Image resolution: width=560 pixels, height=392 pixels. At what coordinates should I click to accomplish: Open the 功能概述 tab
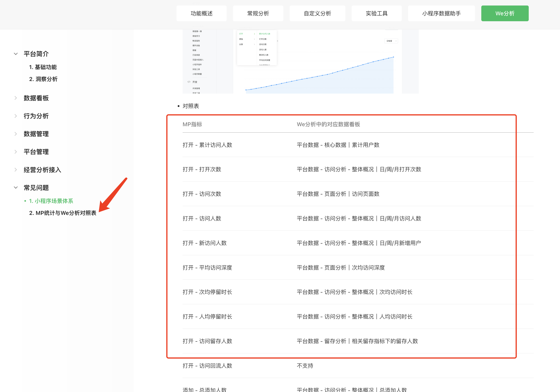click(201, 13)
